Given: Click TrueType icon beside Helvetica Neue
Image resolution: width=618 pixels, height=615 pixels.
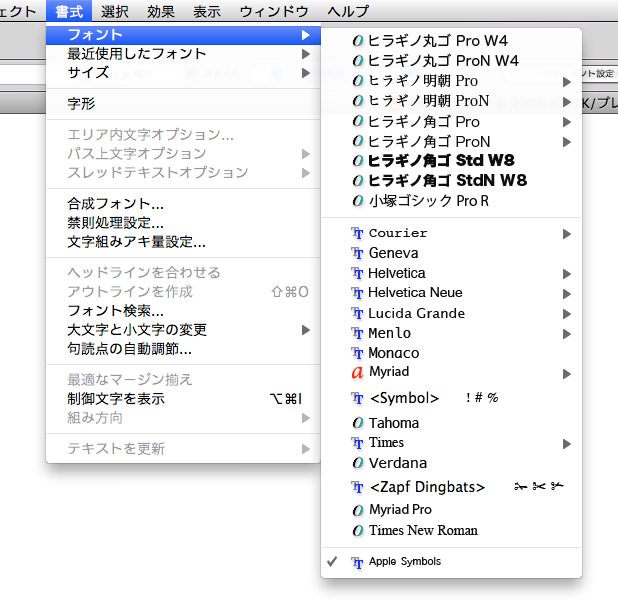Looking at the screenshot, I should [x=357, y=293].
